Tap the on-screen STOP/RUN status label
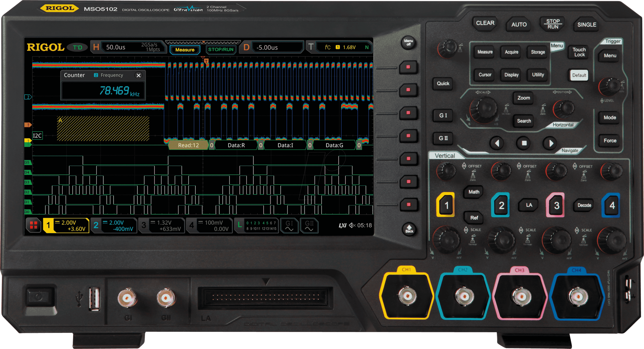 click(221, 50)
